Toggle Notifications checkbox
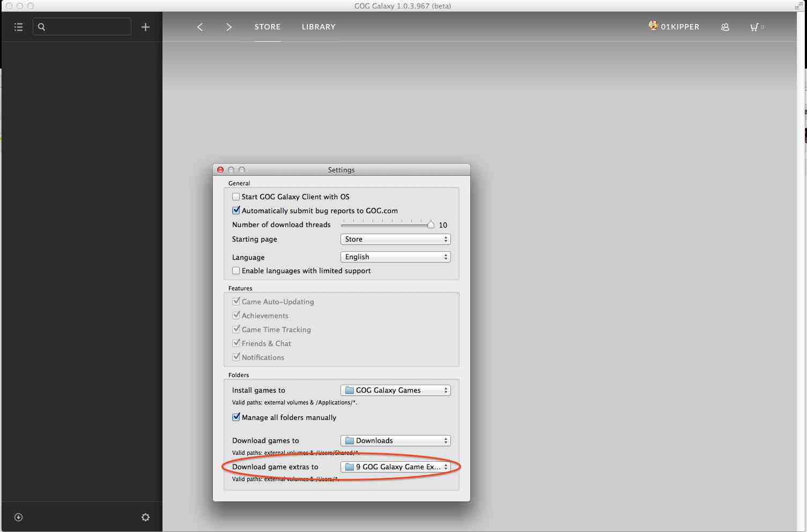 pos(236,357)
